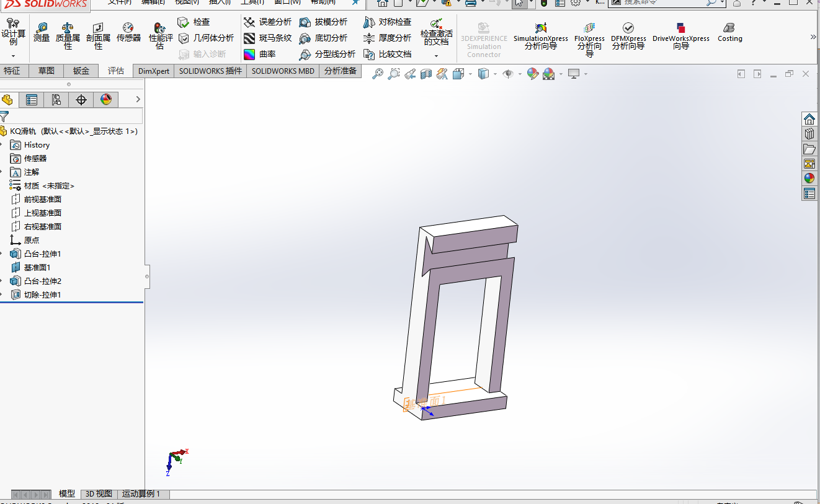Screen dimensions: 820x504
Task: Open Mass Properties (质量属性)
Action: (x=68, y=36)
